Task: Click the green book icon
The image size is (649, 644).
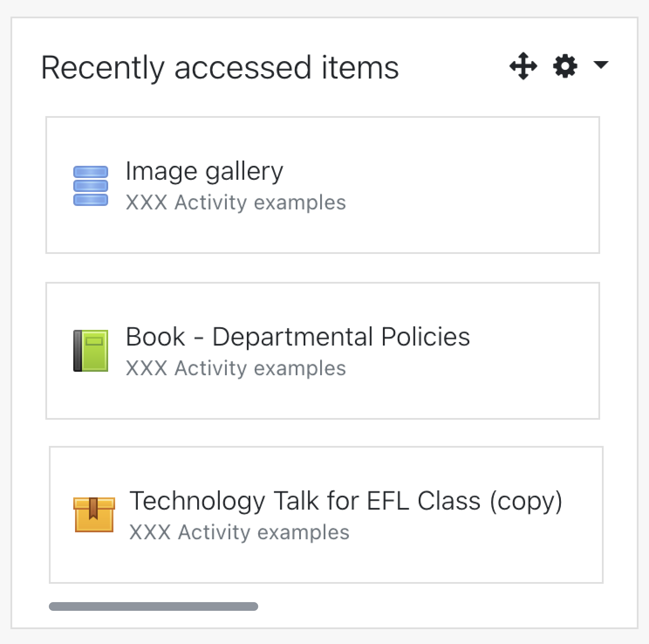Action: click(x=90, y=351)
